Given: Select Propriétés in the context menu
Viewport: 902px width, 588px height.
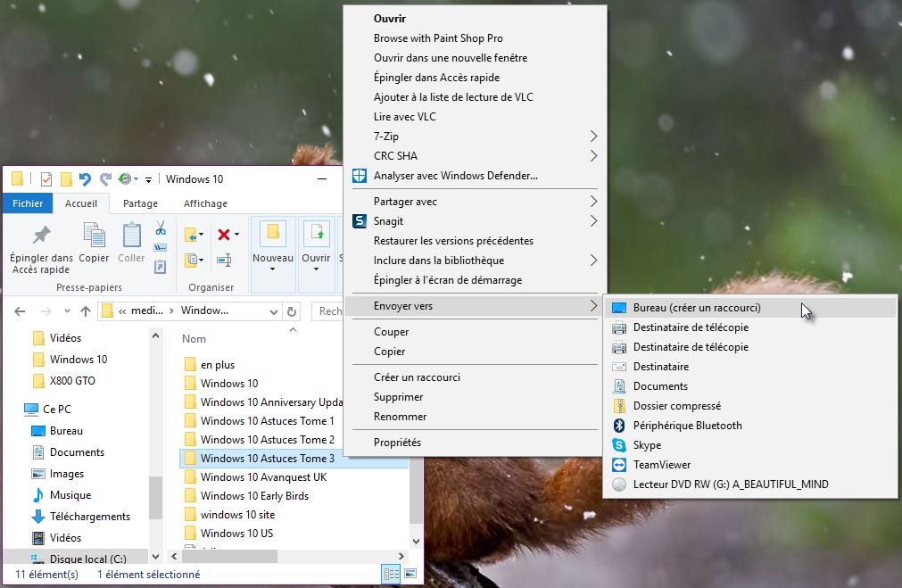Looking at the screenshot, I should [397, 443].
